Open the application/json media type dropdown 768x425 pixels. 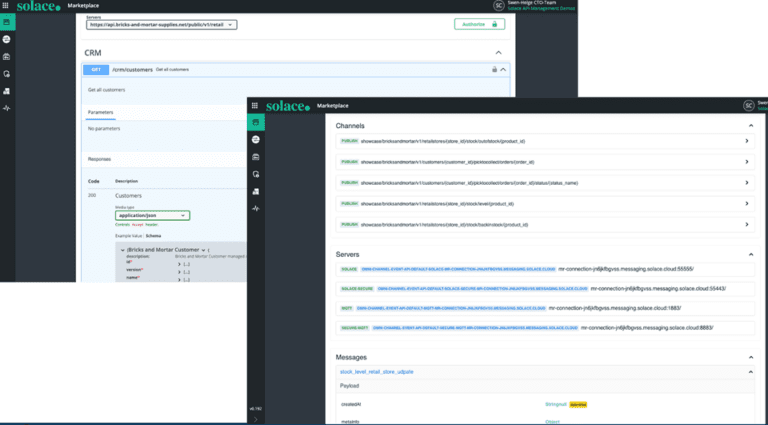click(x=152, y=215)
